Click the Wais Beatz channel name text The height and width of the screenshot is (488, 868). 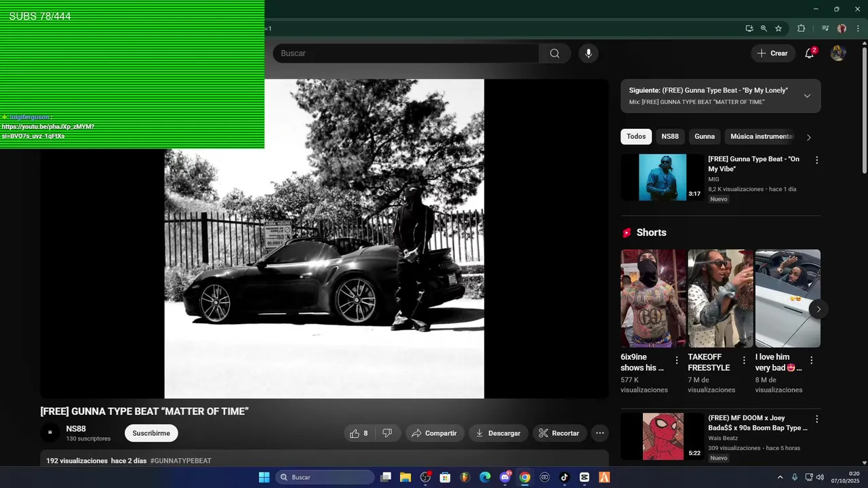[x=723, y=439]
